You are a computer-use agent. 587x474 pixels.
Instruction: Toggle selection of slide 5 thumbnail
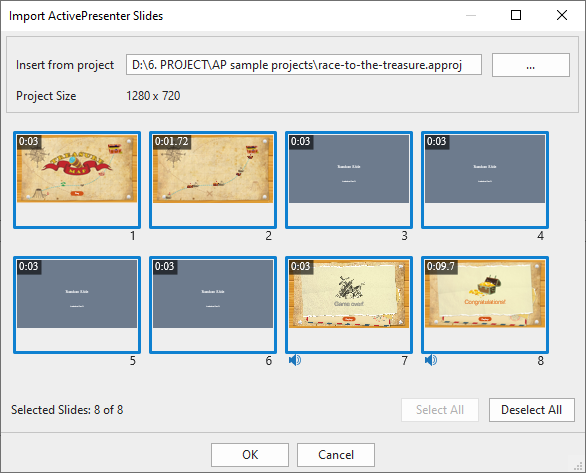click(77, 305)
